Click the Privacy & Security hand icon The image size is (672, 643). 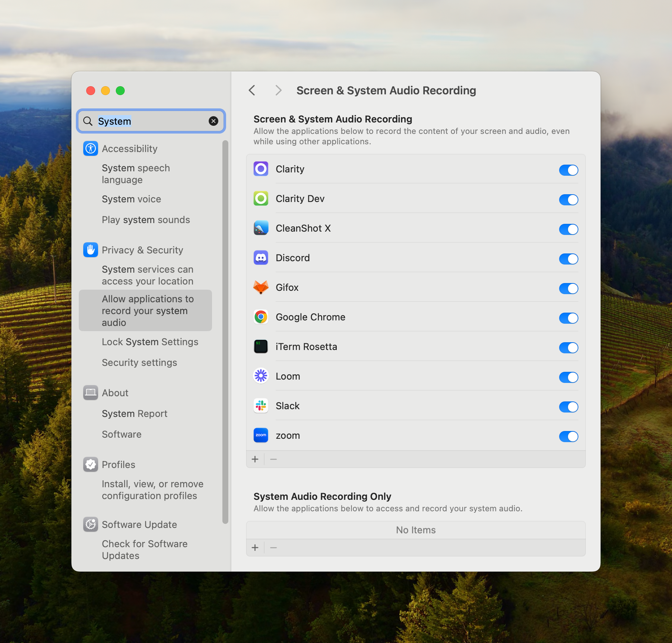[x=91, y=250]
